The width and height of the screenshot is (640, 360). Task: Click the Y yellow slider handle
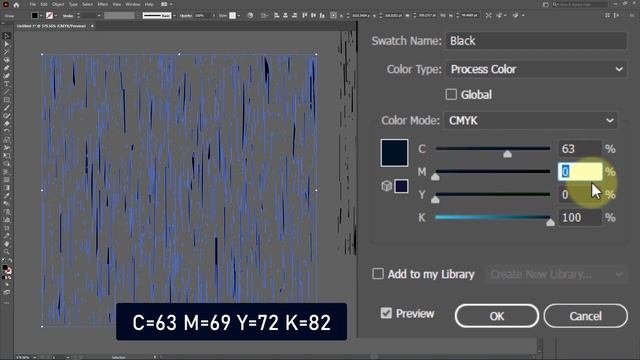tap(435, 200)
